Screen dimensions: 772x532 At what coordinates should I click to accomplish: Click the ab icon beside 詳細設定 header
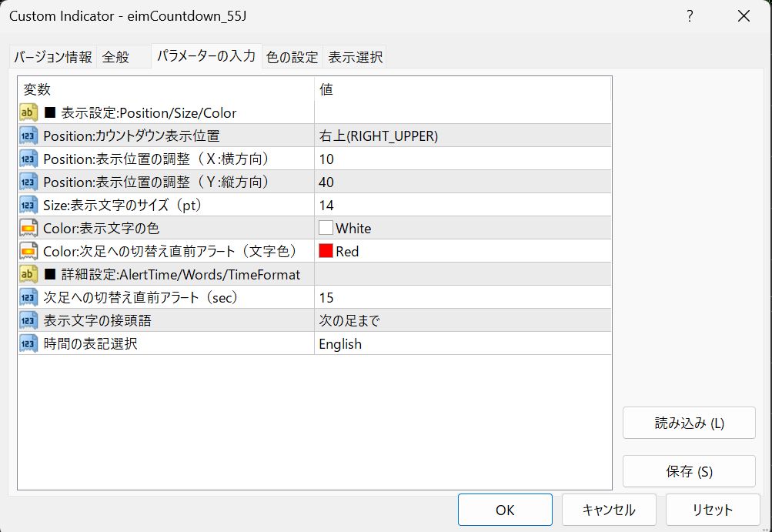tap(28, 274)
